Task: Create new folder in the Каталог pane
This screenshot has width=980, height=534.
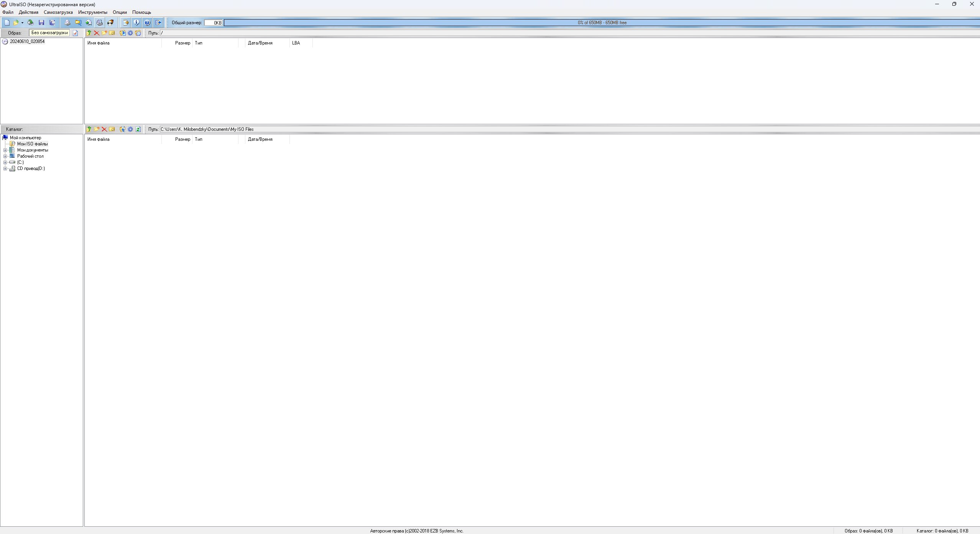Action: point(97,129)
